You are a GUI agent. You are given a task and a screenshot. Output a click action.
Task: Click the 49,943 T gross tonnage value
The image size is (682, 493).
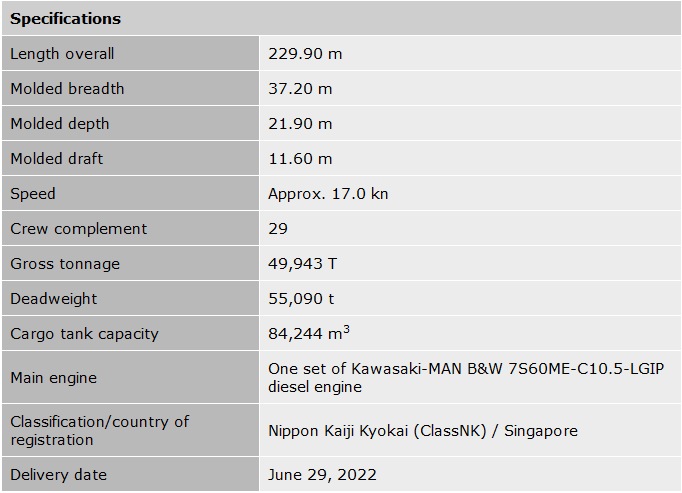tap(303, 264)
